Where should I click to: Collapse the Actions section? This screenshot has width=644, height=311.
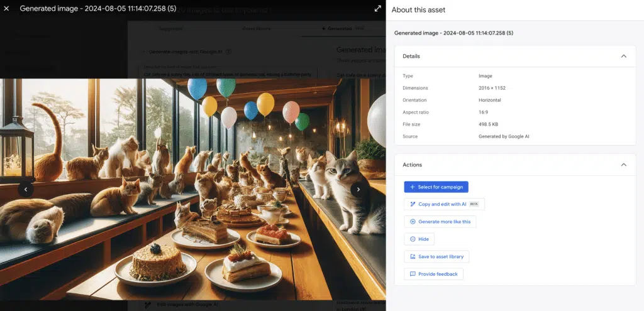[623, 165]
